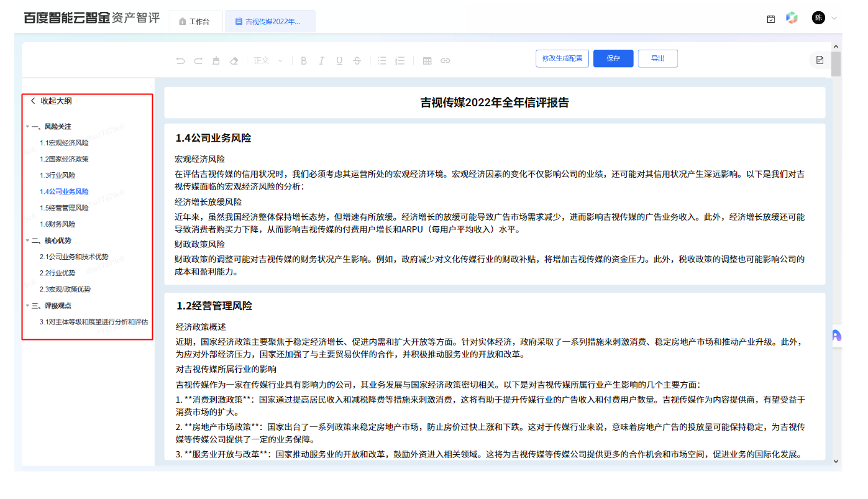Screen dimensions: 868x499
Task: Insert a bulleted list
Action: click(x=382, y=60)
